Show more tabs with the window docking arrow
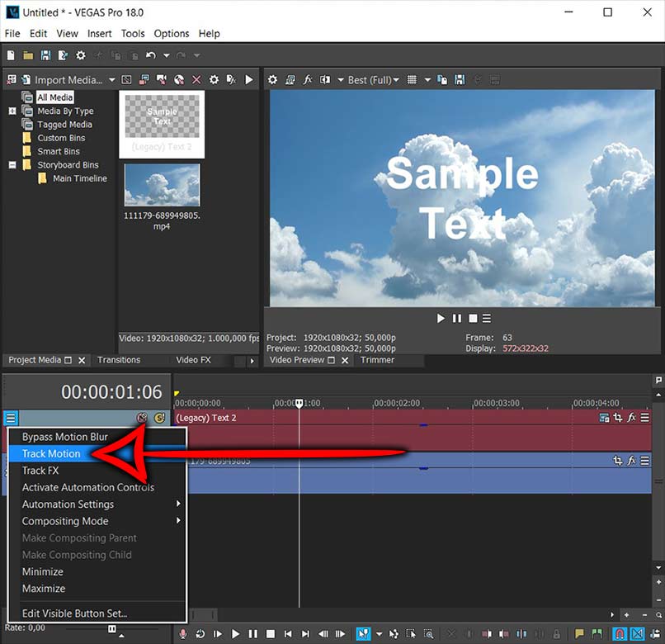 click(x=252, y=361)
